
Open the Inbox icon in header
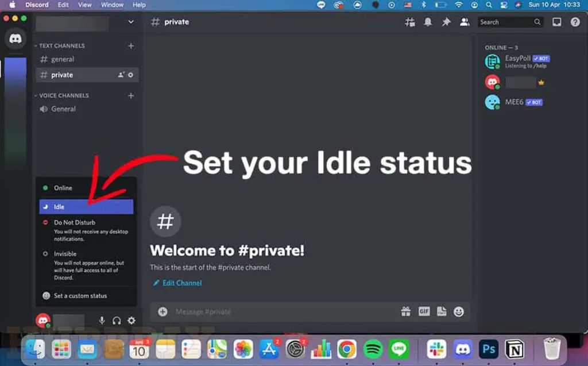click(x=557, y=22)
